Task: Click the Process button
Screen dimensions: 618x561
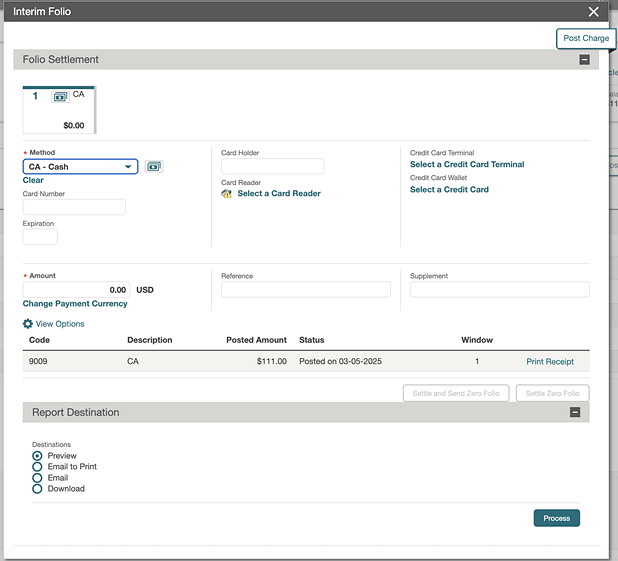Action: tap(557, 518)
